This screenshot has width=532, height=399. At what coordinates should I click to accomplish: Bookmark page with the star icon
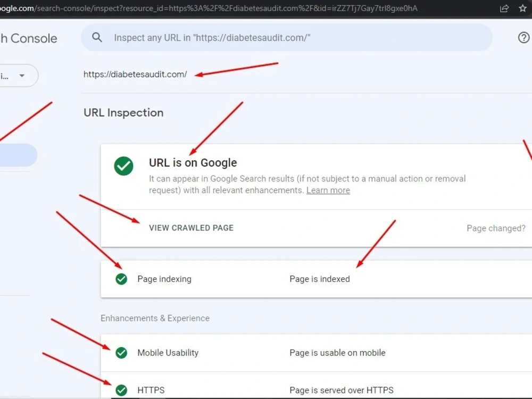[523, 8]
